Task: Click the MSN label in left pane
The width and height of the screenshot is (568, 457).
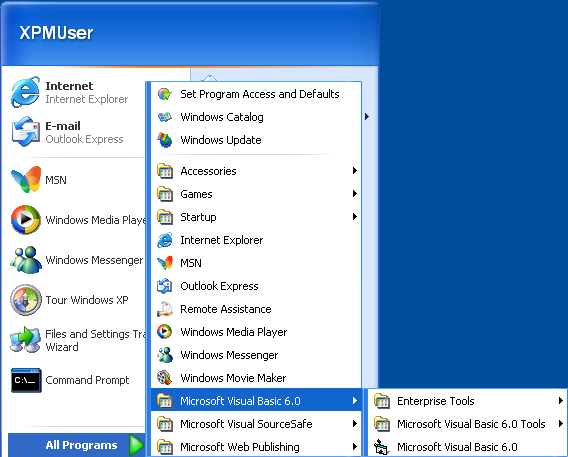Action: [56, 180]
